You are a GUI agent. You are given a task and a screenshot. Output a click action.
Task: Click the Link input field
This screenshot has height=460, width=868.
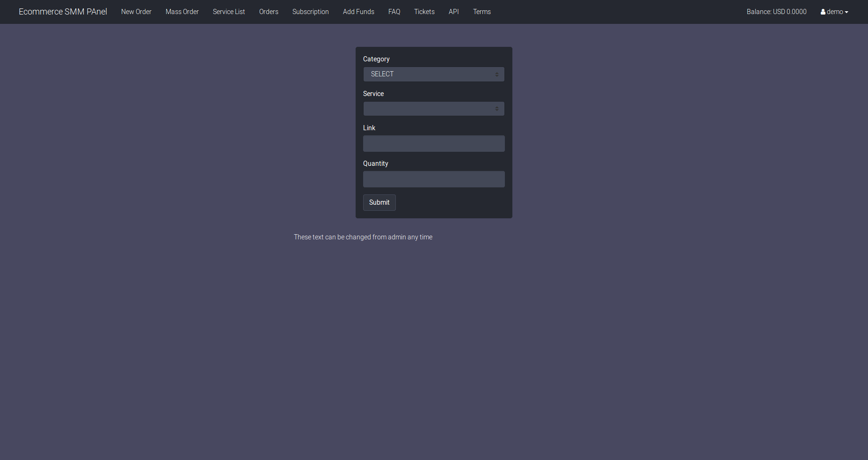click(433, 144)
